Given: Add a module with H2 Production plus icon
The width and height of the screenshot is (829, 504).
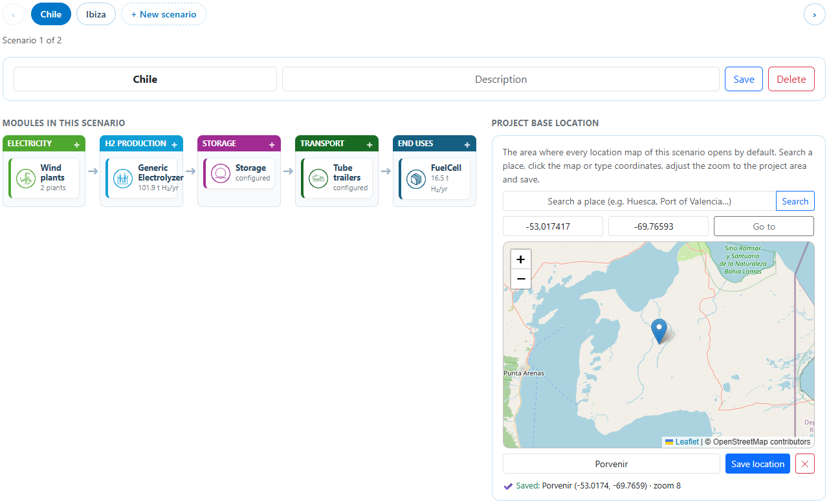Looking at the screenshot, I should (174, 144).
